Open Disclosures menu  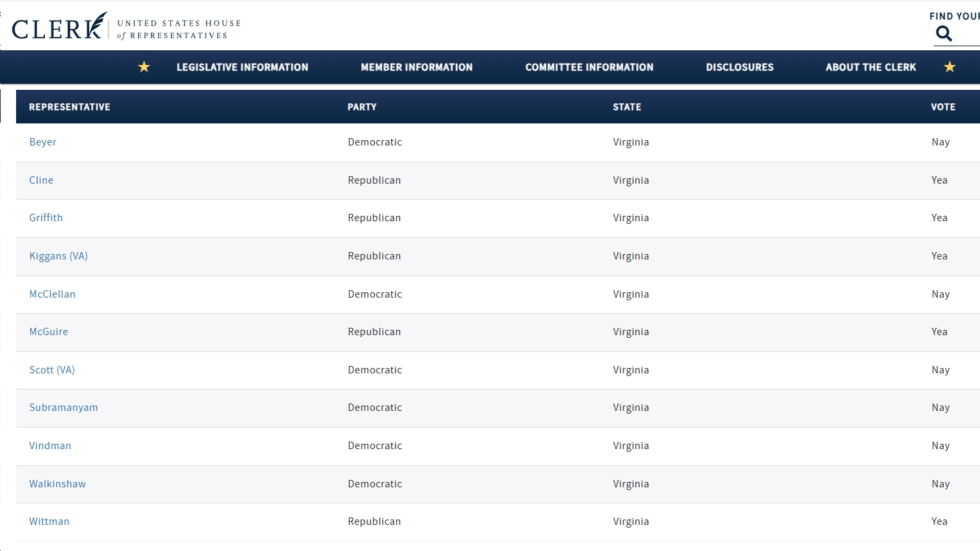pyautogui.click(x=739, y=66)
